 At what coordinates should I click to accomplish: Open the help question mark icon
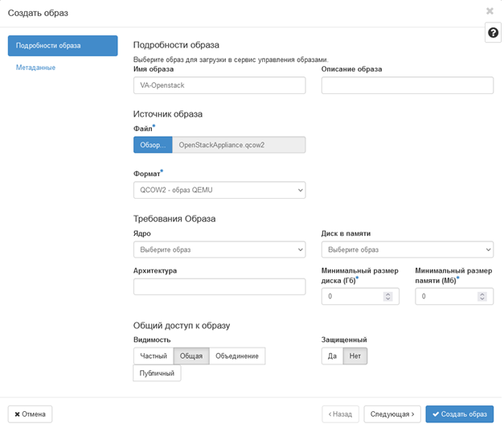click(x=493, y=32)
